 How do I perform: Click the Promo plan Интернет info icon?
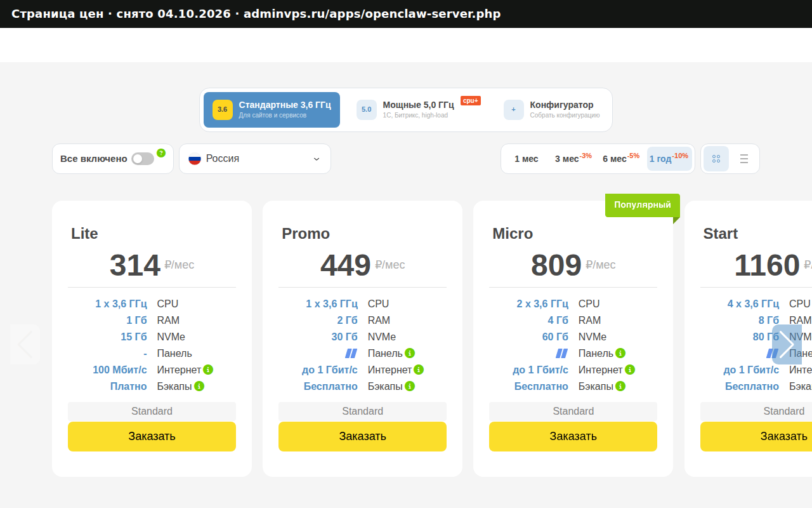click(x=419, y=370)
